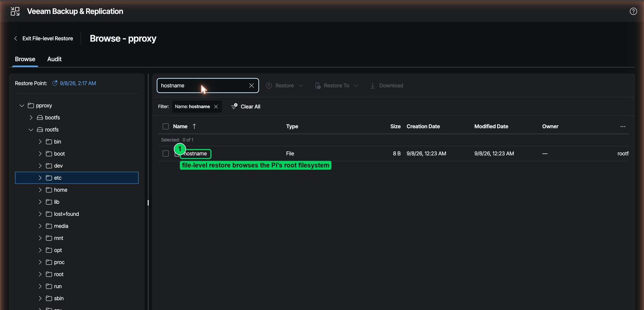The height and width of the screenshot is (310, 644).
Task: Click the dev folder icon
Action: pos(49,166)
